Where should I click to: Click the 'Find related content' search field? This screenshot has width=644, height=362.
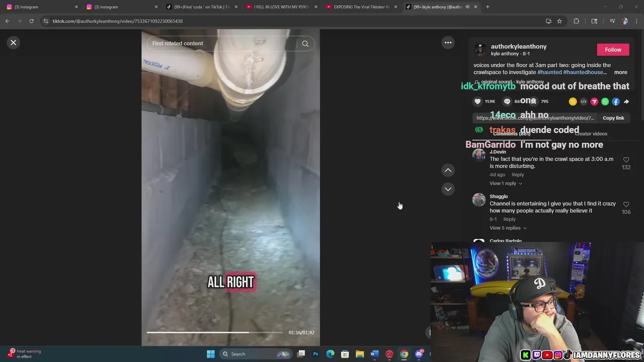(221, 44)
